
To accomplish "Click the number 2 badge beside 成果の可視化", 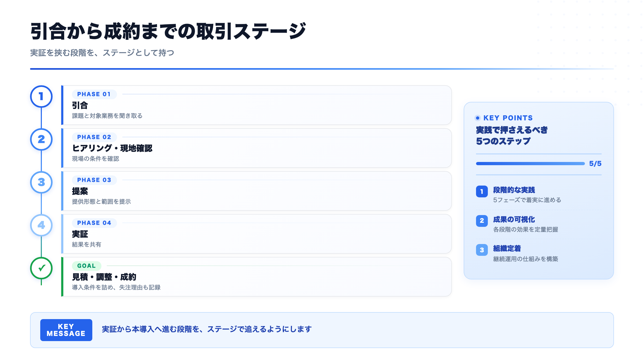I will (482, 221).
